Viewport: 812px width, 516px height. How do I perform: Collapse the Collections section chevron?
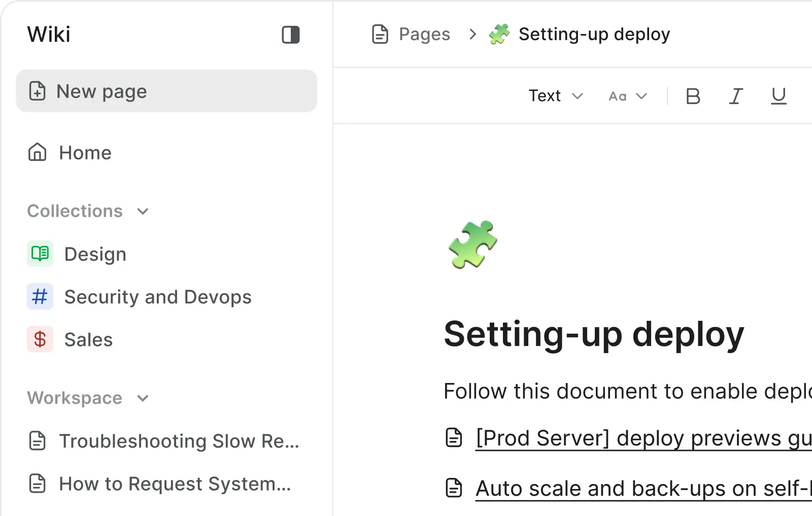tap(143, 211)
